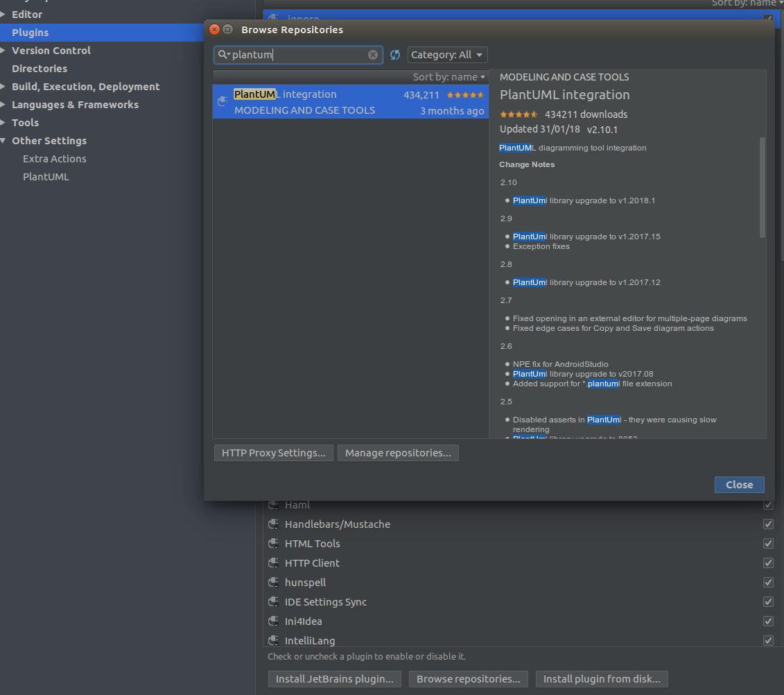
Task: Toggle the IDE Settings Sync checkbox
Action: pyautogui.click(x=768, y=601)
